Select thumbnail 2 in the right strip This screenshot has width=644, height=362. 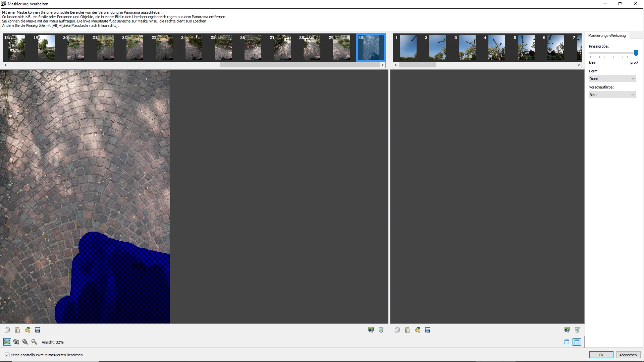pos(438,48)
